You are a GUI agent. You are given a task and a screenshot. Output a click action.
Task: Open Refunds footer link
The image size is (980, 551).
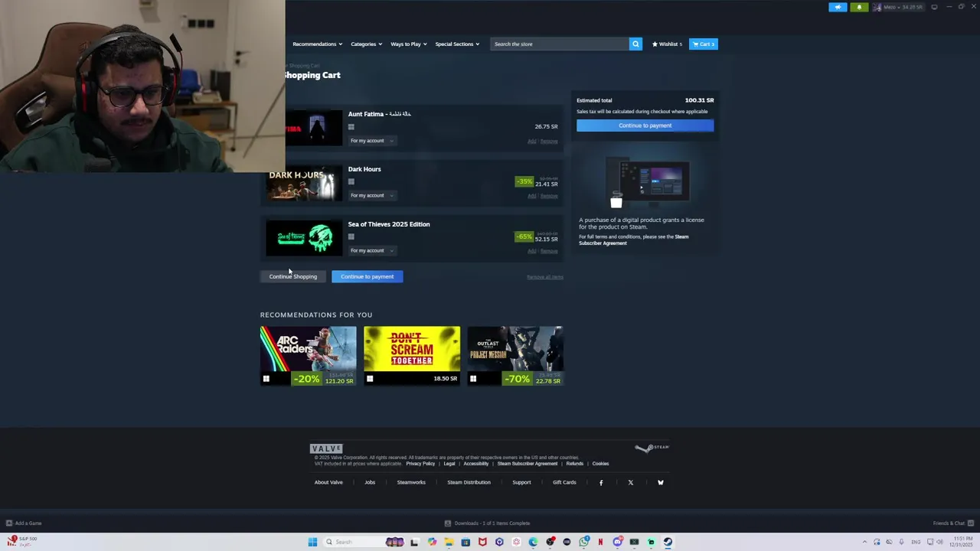[x=575, y=464]
